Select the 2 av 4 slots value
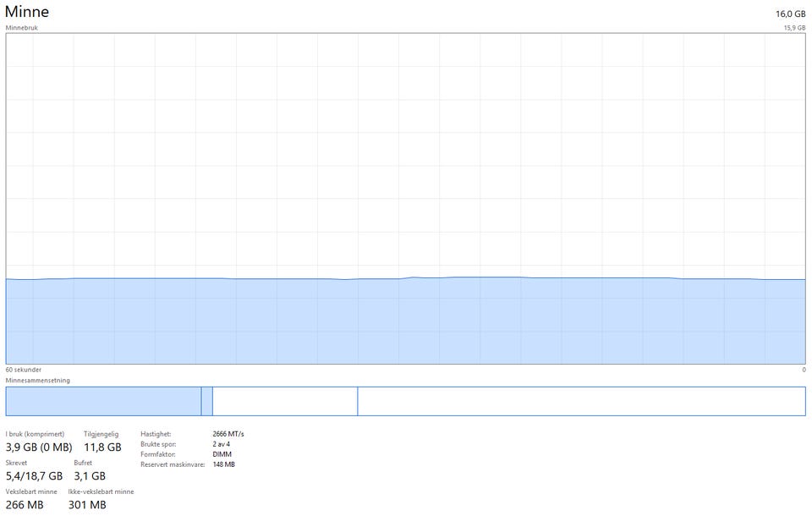 pos(221,444)
